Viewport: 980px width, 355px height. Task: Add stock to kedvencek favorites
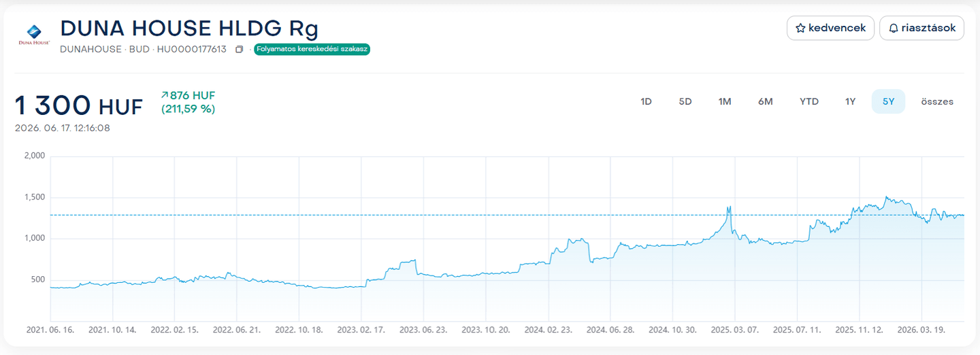tap(830, 28)
